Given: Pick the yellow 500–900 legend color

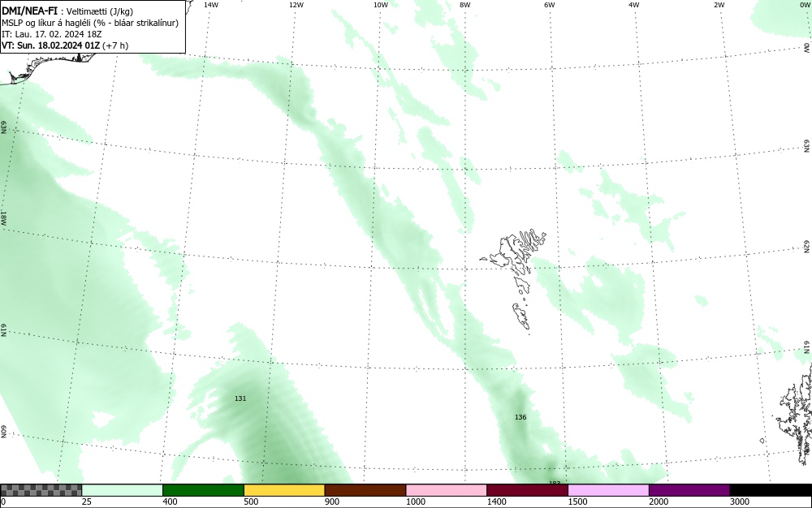Looking at the screenshot, I should point(284,490).
